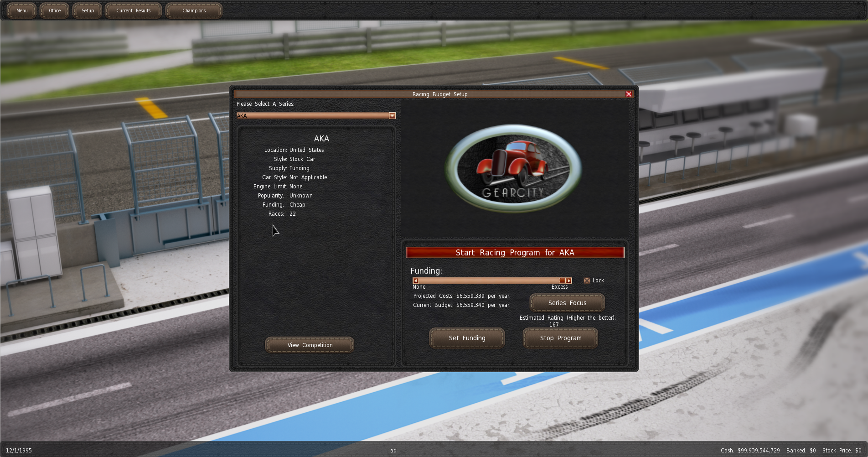Click the right arrow on Funding slider
Image resolution: width=868 pixels, height=457 pixels.
click(x=568, y=281)
